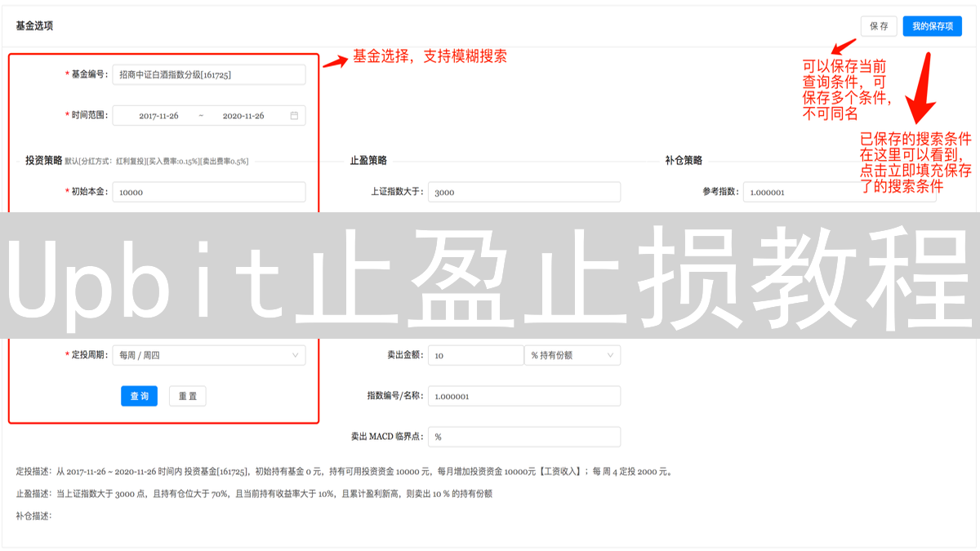
Task: Click 上证指数大于 input with 3000
Action: point(524,192)
